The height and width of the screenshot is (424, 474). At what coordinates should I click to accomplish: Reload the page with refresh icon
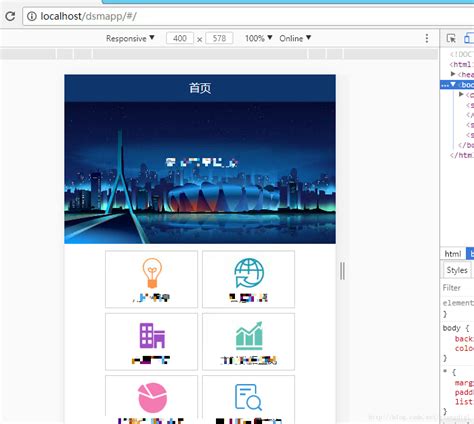[10, 16]
